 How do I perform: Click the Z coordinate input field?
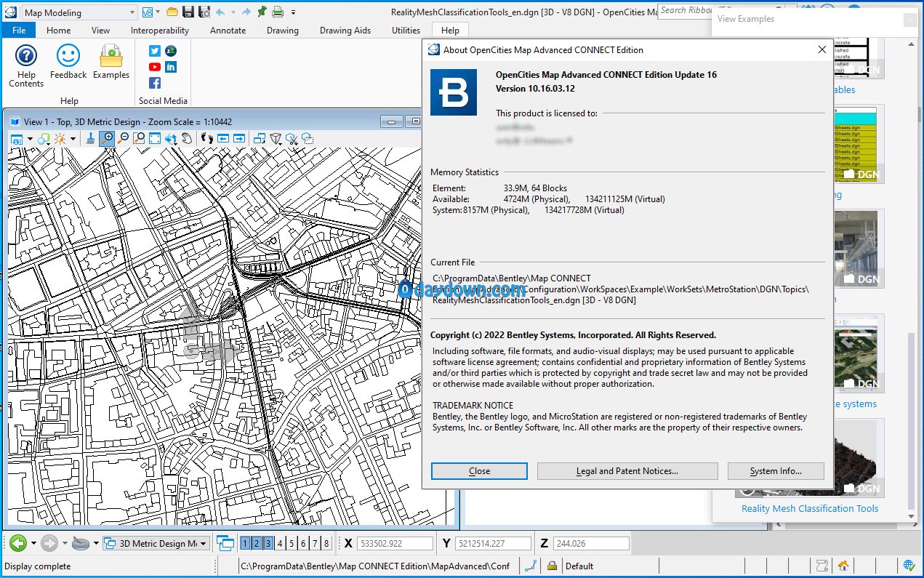[x=591, y=543]
